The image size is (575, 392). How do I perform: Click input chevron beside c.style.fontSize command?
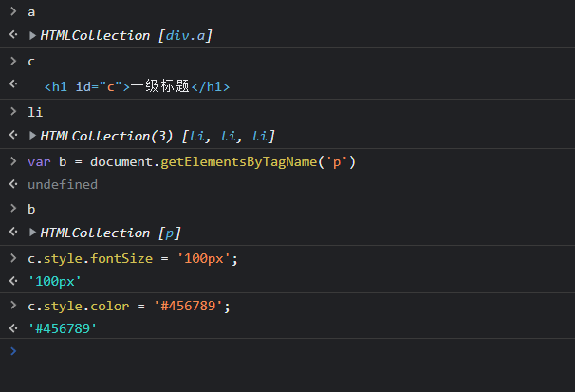click(12, 258)
